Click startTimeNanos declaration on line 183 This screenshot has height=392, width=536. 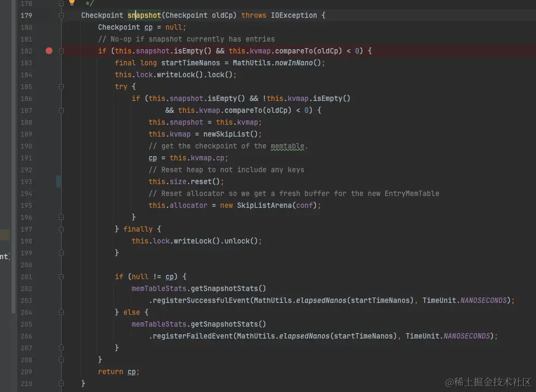click(190, 63)
